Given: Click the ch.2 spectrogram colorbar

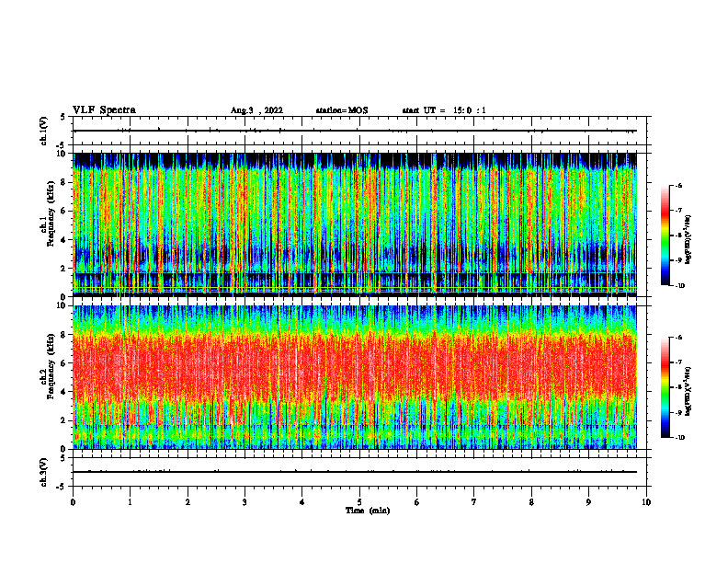Looking at the screenshot, I should pyautogui.click(x=665, y=387).
